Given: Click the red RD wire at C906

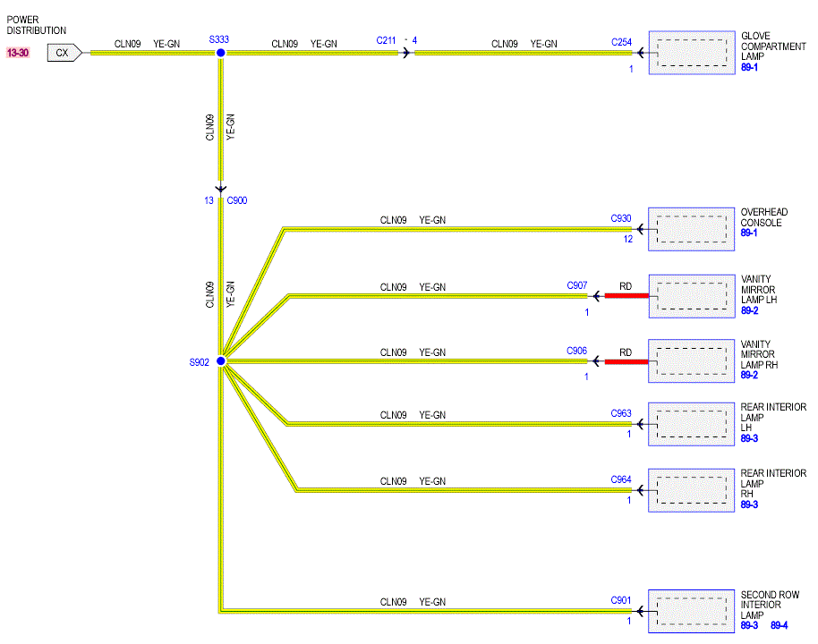Looking at the screenshot, I should (x=626, y=361).
